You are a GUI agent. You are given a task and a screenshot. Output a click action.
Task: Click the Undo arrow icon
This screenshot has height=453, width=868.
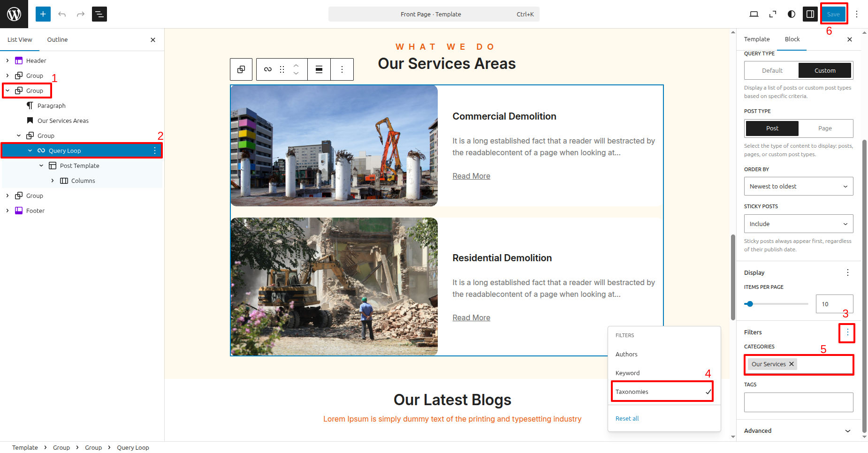[x=62, y=14]
